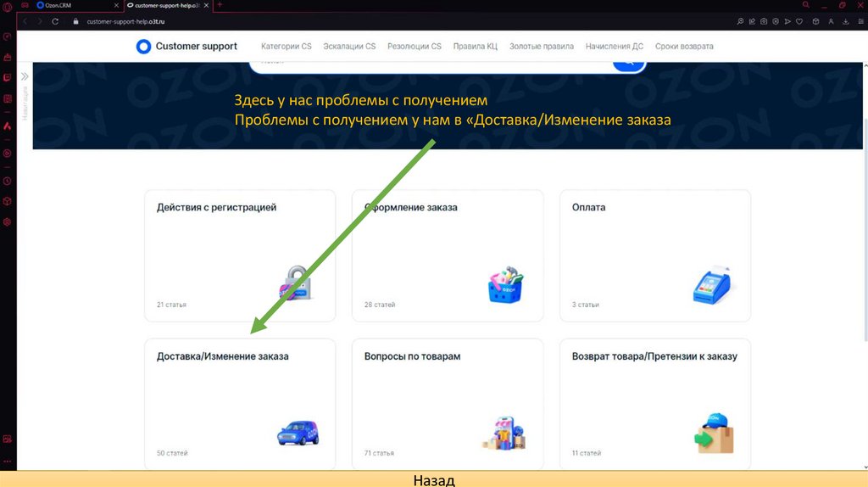868x487 pixels.
Task: Reload the customer-support-help page
Action: coord(55,21)
